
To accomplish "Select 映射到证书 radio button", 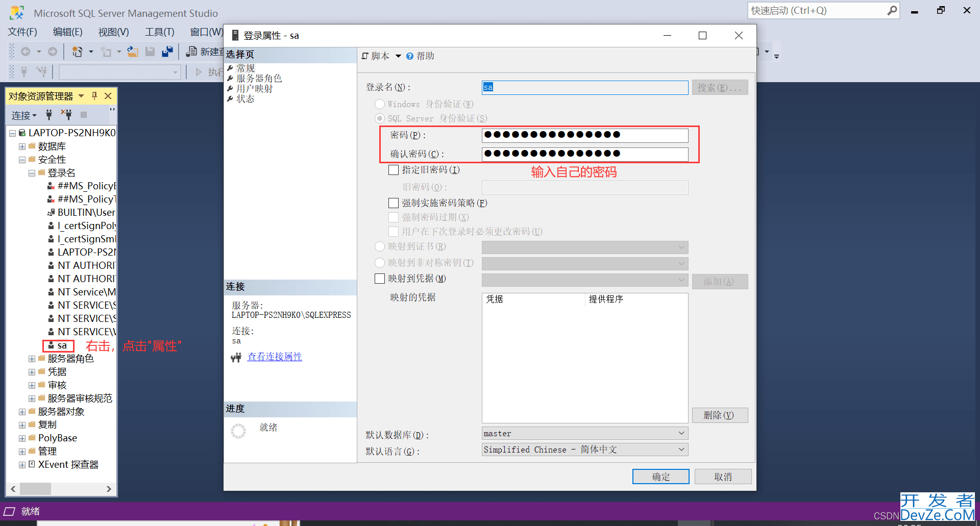I will 380,246.
